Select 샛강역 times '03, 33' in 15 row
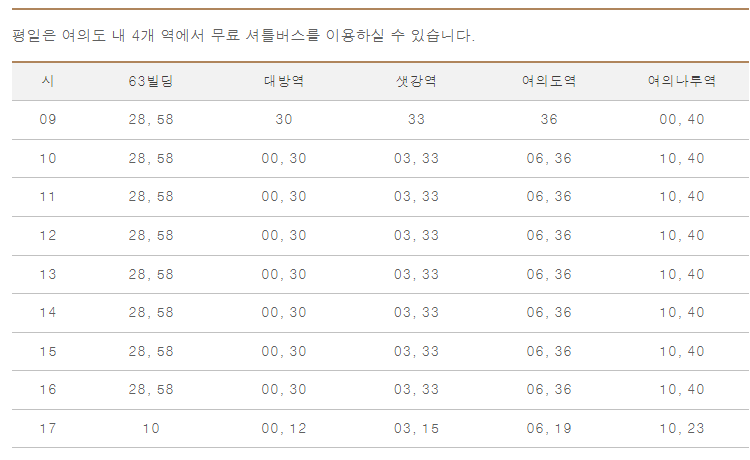Image resolution: width=750 pixels, height=460 pixels. 416,351
